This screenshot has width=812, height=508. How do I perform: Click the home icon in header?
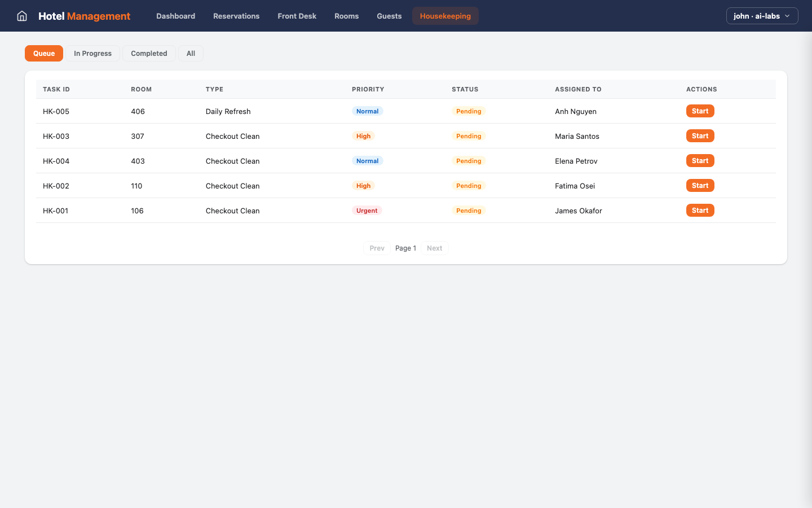22,16
